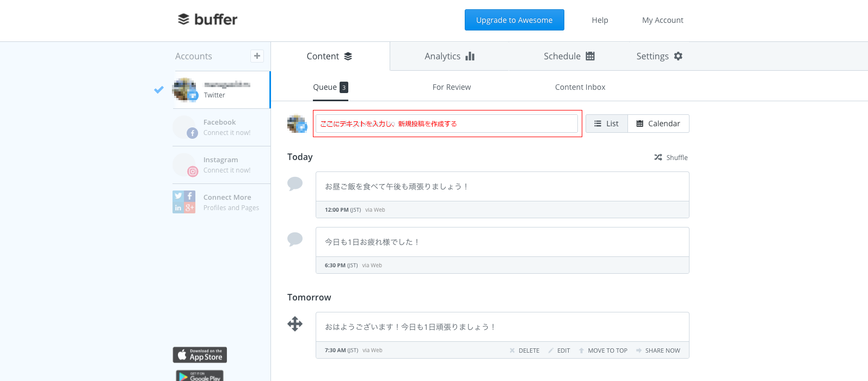868x381 pixels.
Task: Click Instagram Connect it now
Action: pos(227,170)
